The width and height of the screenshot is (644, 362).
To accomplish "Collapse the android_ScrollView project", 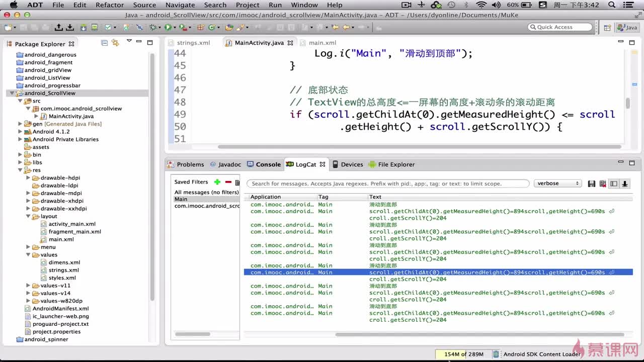I will tap(12, 93).
